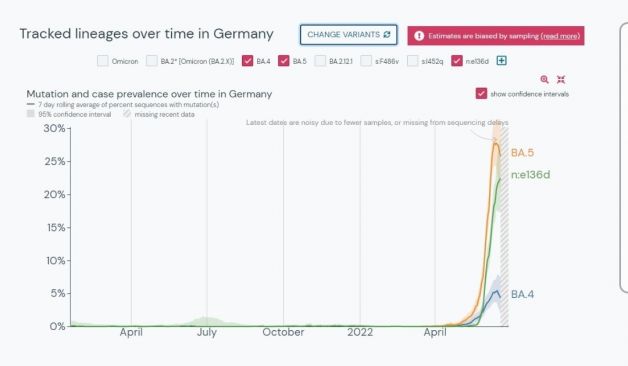Screen dimensions: 628x366
Task: Open the read more link
Action: click(x=560, y=36)
